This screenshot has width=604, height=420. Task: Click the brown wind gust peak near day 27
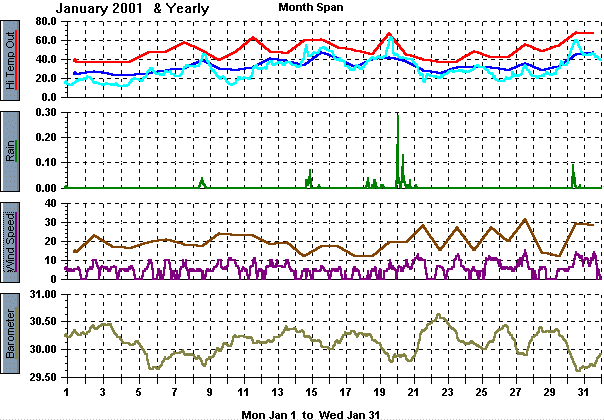pos(525,220)
